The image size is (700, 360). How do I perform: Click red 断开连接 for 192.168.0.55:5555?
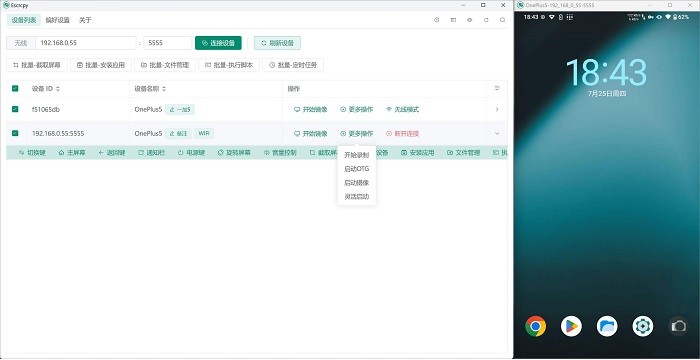pyautogui.click(x=402, y=134)
